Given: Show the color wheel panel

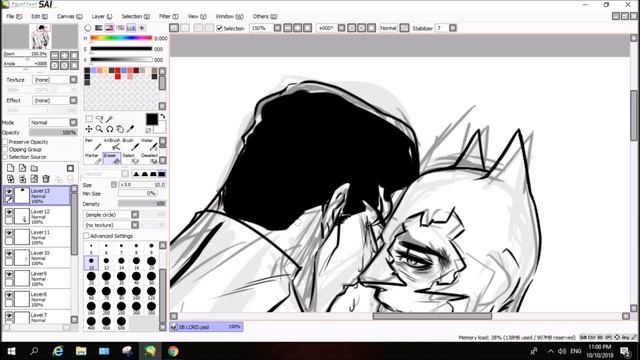Looking at the screenshot, I should click(88, 28).
